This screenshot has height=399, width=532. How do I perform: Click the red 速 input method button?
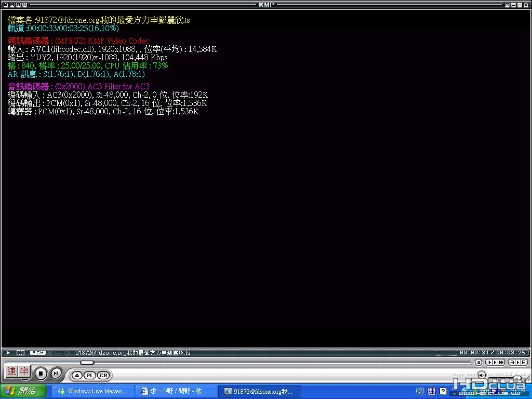[11, 371]
